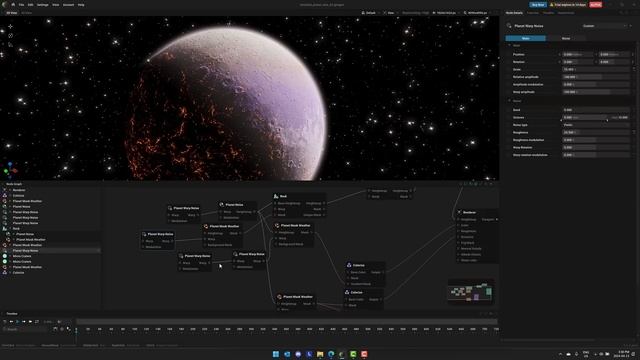Open the Windows Start menu
The image size is (640, 360).
click(x=276, y=354)
